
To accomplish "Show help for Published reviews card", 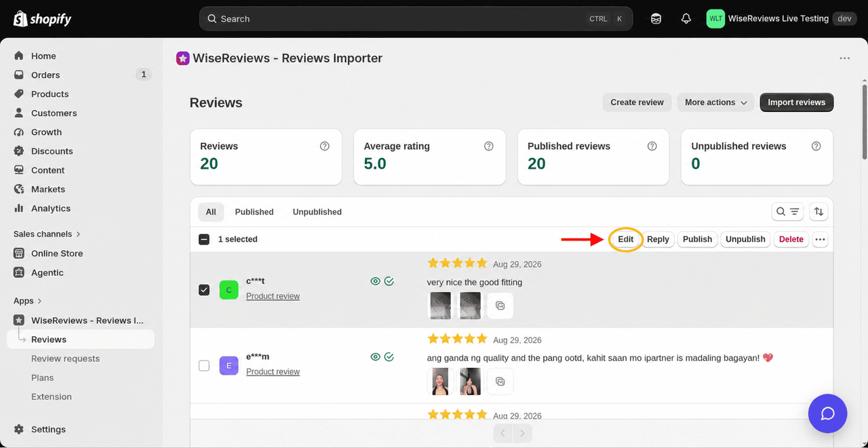I will coord(652,146).
